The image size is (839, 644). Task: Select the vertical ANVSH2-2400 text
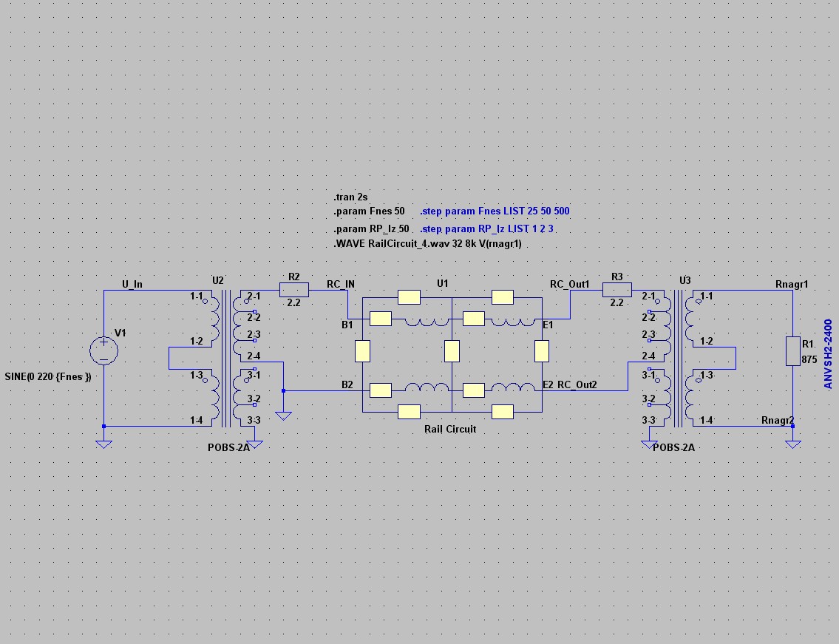[x=828, y=353]
